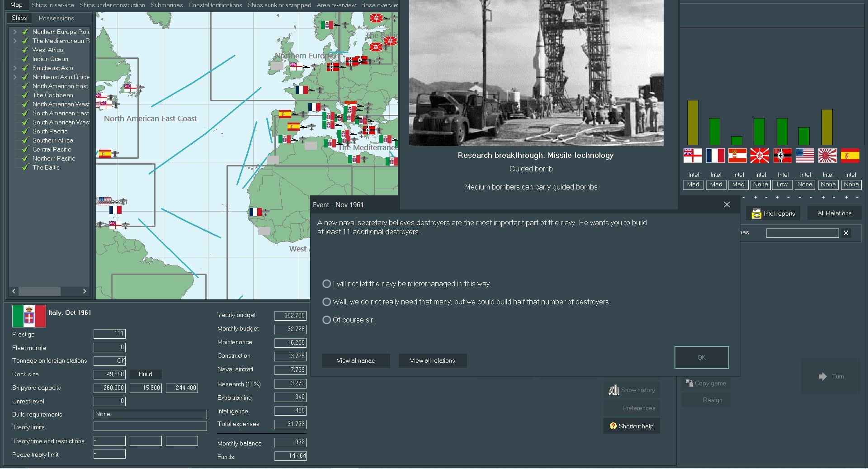Switch to the Map tab
This screenshot has height=469, width=868.
point(16,5)
